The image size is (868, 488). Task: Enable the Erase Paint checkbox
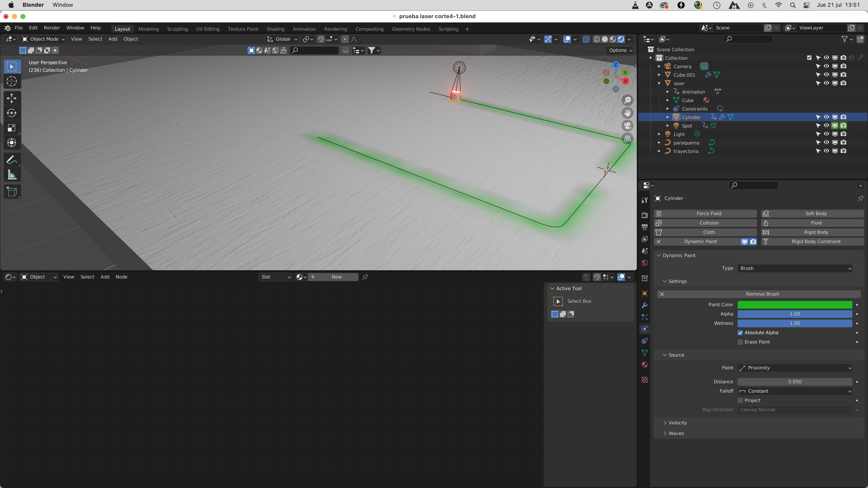(x=740, y=342)
